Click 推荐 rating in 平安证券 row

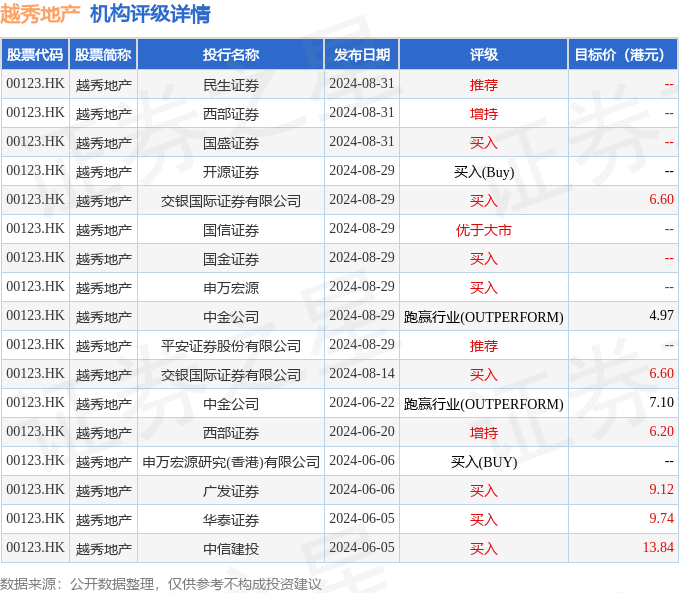[484, 346]
